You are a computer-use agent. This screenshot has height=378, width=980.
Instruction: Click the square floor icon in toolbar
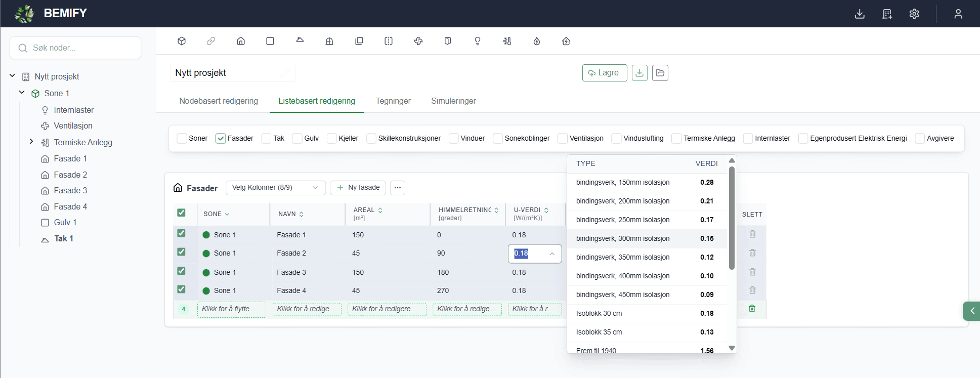click(x=270, y=41)
